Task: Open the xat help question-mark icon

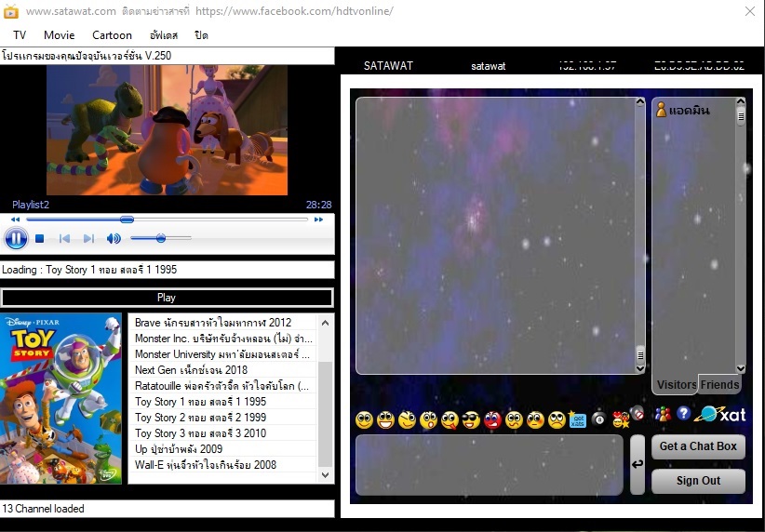Action: pos(683,414)
